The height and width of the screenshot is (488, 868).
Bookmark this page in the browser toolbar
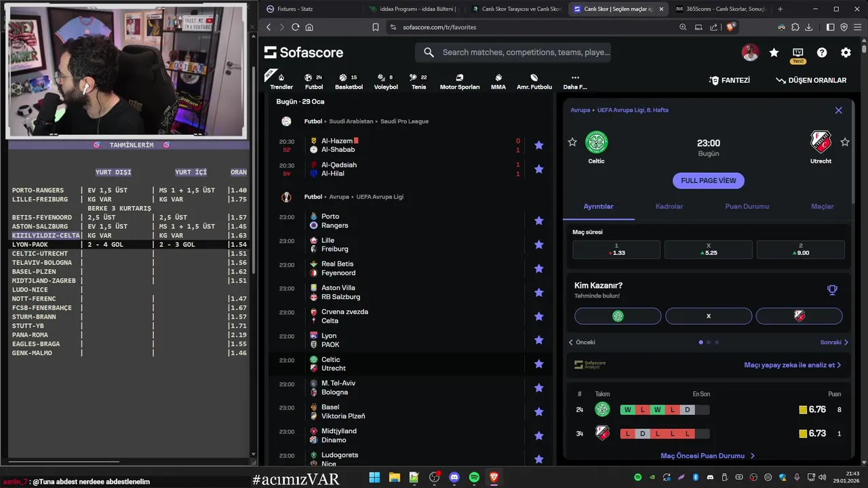tap(376, 27)
